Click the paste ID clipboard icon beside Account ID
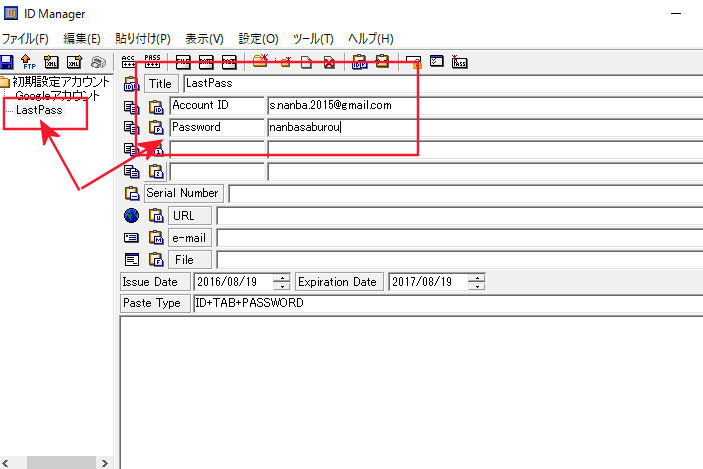The image size is (703, 469). point(156,107)
